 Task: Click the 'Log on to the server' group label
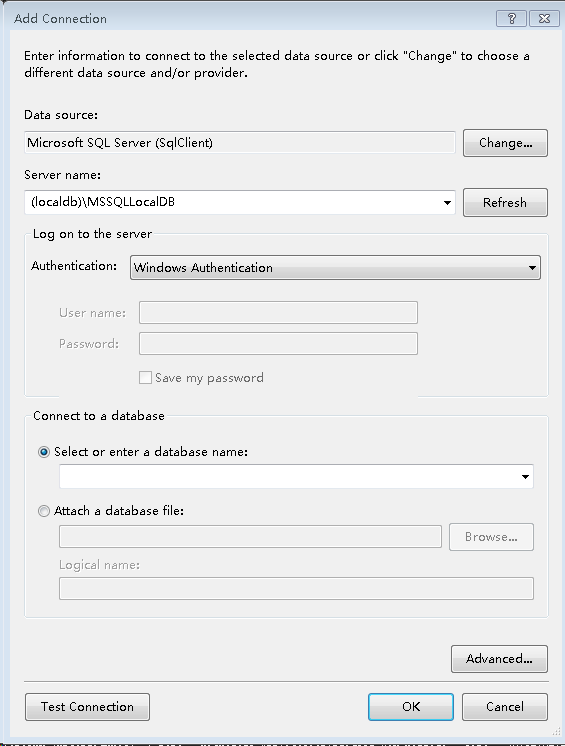[x=92, y=234]
